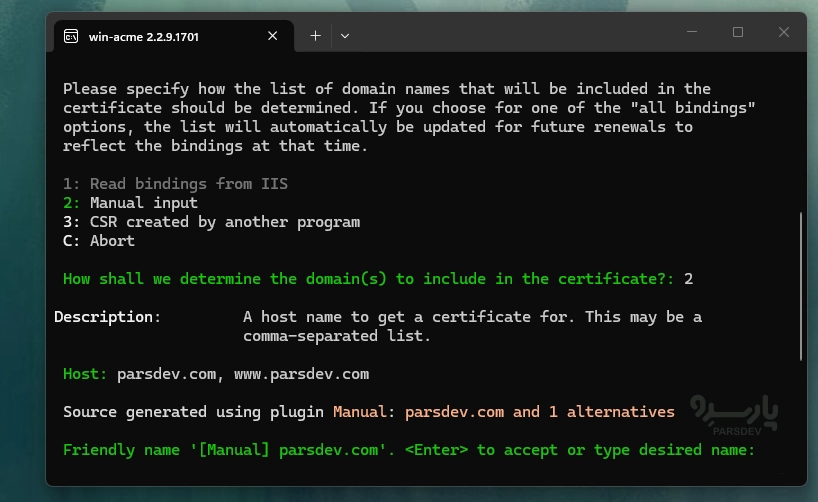Select the win-acme 2.2.9.1701 tab title
This screenshot has width=818, height=502.
[x=143, y=37]
